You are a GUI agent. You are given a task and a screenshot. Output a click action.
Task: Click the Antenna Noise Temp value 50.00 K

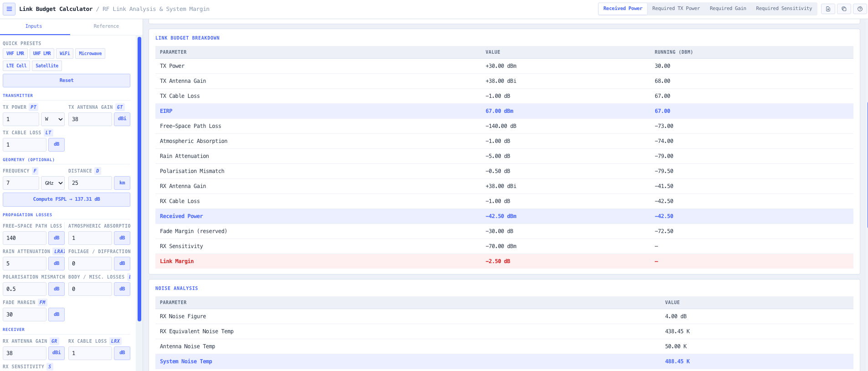[676, 346]
